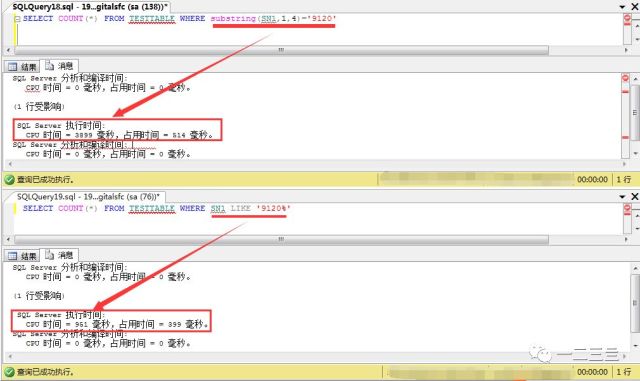Click the horizontal scrollbar of SQLQuery18 editor
The image size is (640, 381).
click(x=281, y=50)
